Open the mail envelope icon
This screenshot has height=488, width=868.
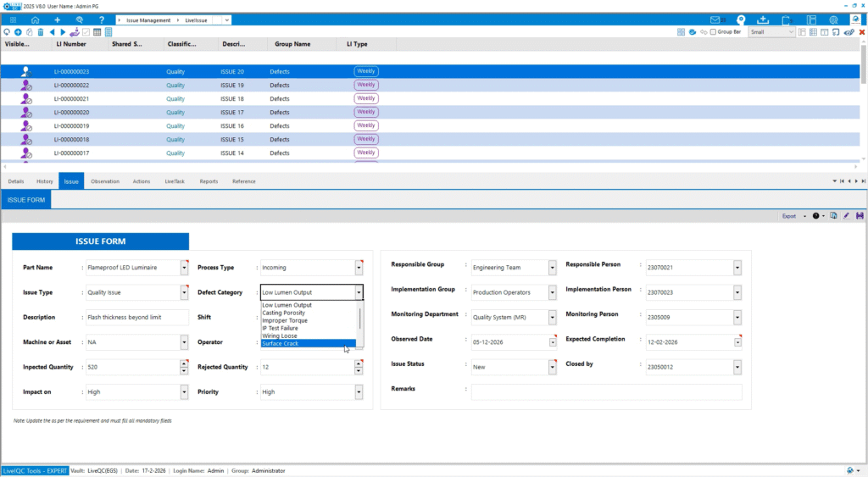tap(715, 20)
